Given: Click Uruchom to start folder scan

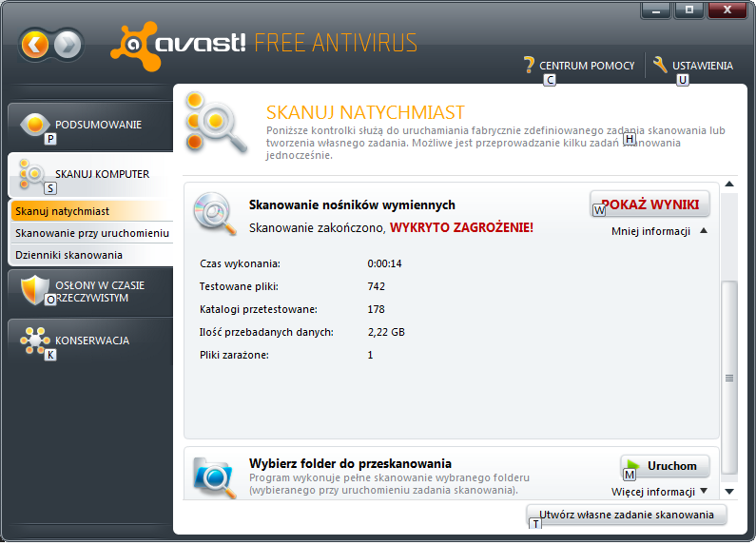Looking at the screenshot, I should (665, 466).
